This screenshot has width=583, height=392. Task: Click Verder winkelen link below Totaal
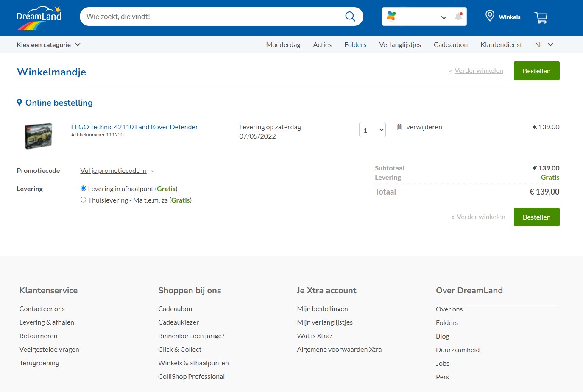(481, 217)
